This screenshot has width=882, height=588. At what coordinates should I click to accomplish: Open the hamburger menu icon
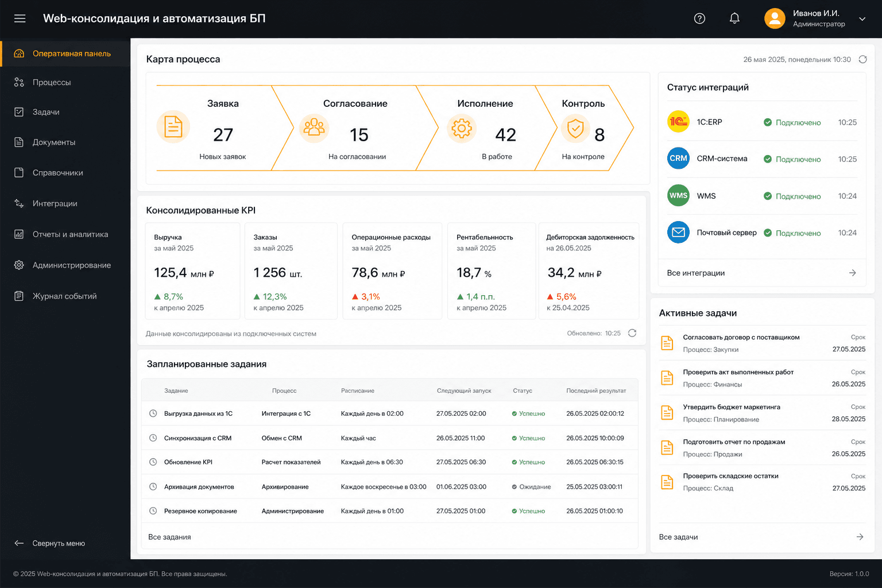click(20, 18)
